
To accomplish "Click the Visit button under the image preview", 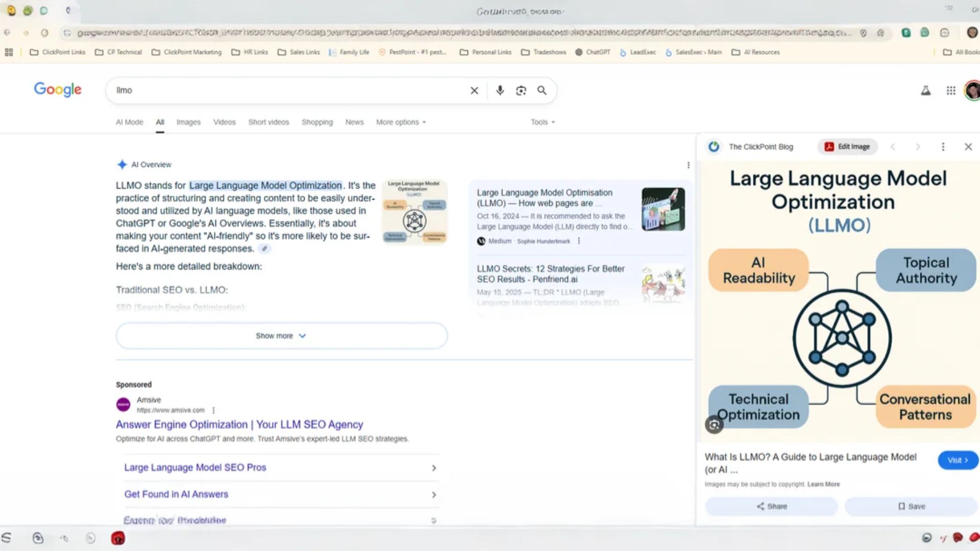I will [x=957, y=460].
